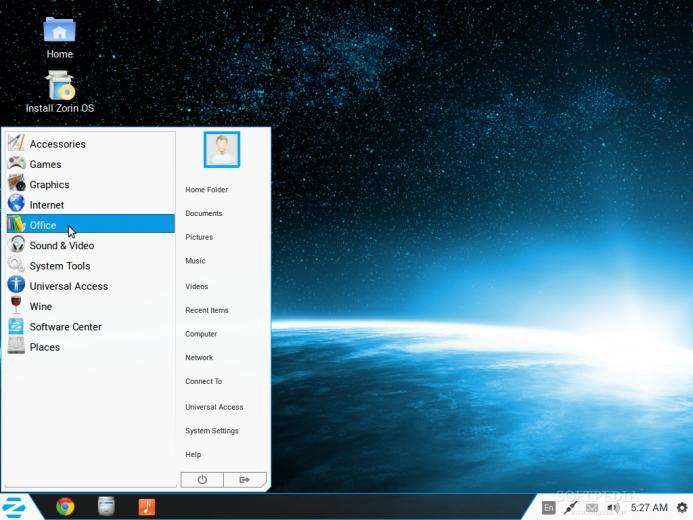Launch the music player taskbar icon
The height and width of the screenshot is (520, 693).
click(x=147, y=507)
